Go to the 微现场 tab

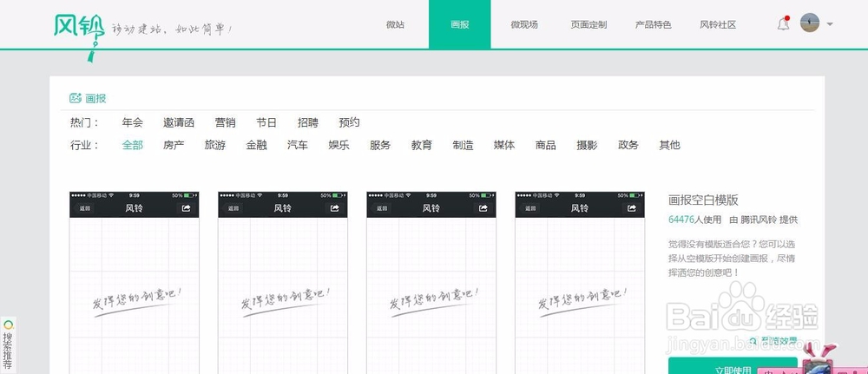[x=523, y=24]
